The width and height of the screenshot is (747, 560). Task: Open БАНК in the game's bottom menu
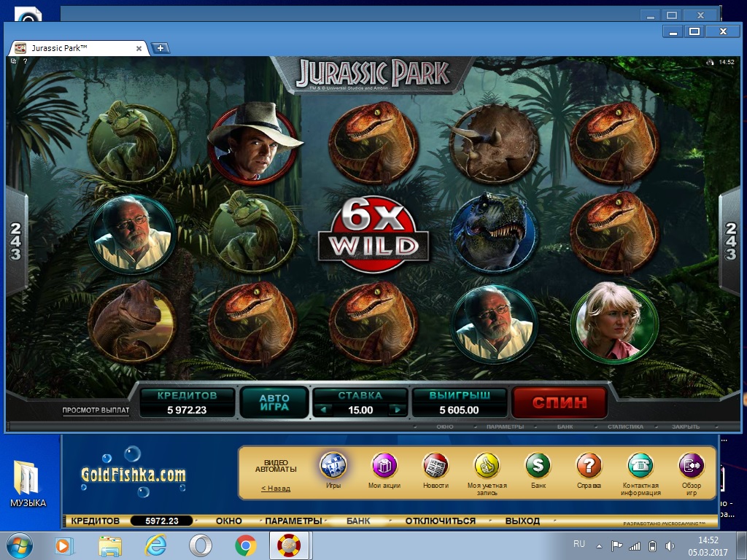click(x=565, y=427)
